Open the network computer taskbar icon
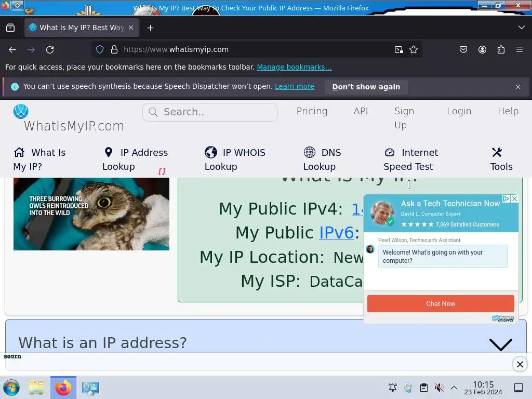This screenshot has width=532, height=399. pos(90,388)
